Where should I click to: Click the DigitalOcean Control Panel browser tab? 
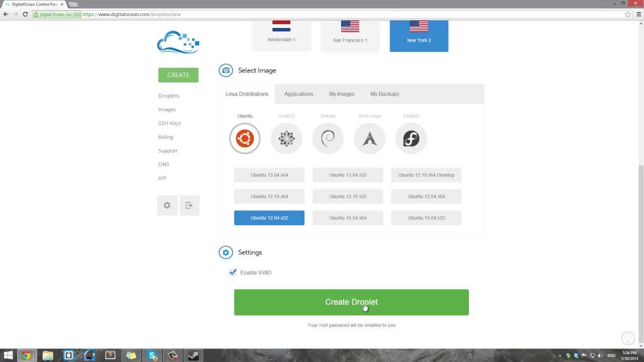coord(34,4)
